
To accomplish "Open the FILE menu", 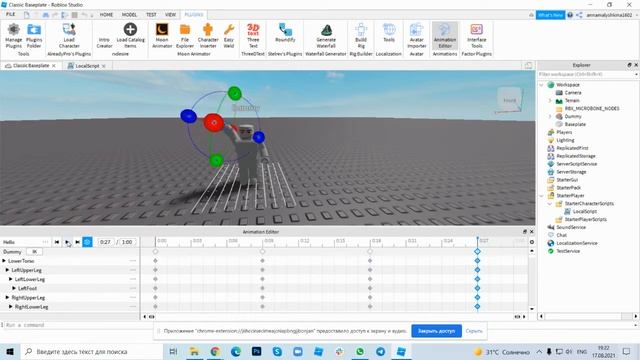I will coord(11,14).
